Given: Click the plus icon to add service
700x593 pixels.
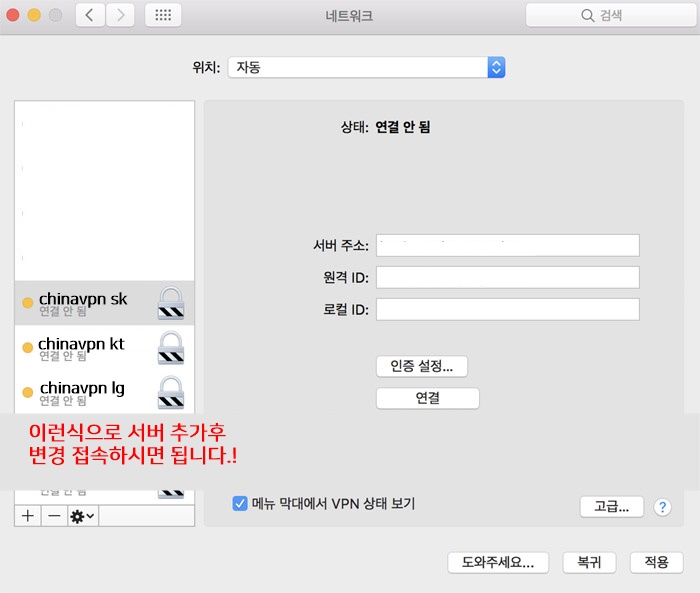Looking at the screenshot, I should (27, 515).
